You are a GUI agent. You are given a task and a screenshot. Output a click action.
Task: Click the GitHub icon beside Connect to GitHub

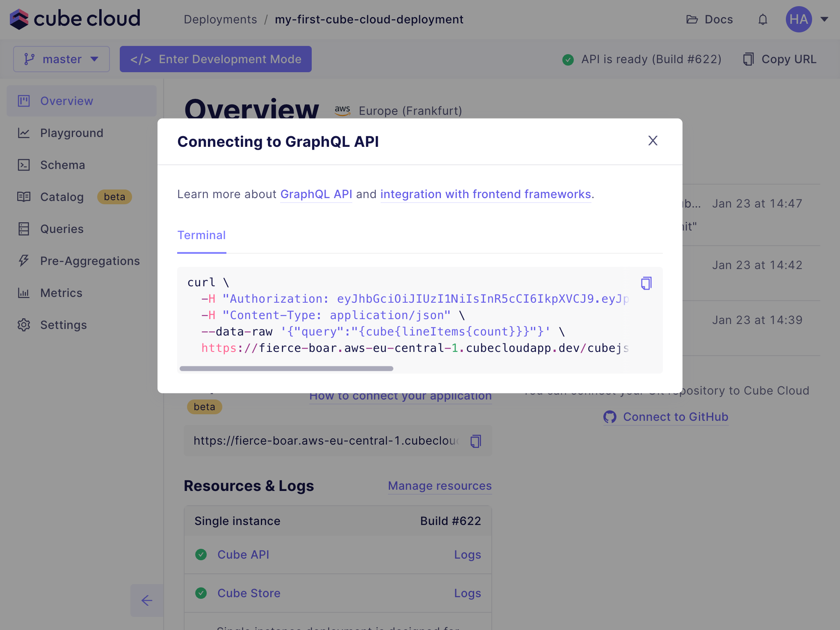[x=610, y=417]
